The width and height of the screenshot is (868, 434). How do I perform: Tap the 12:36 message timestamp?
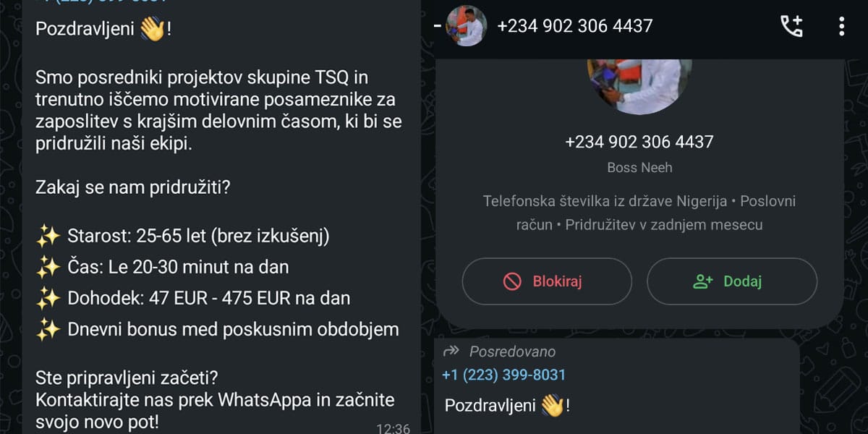point(393,427)
